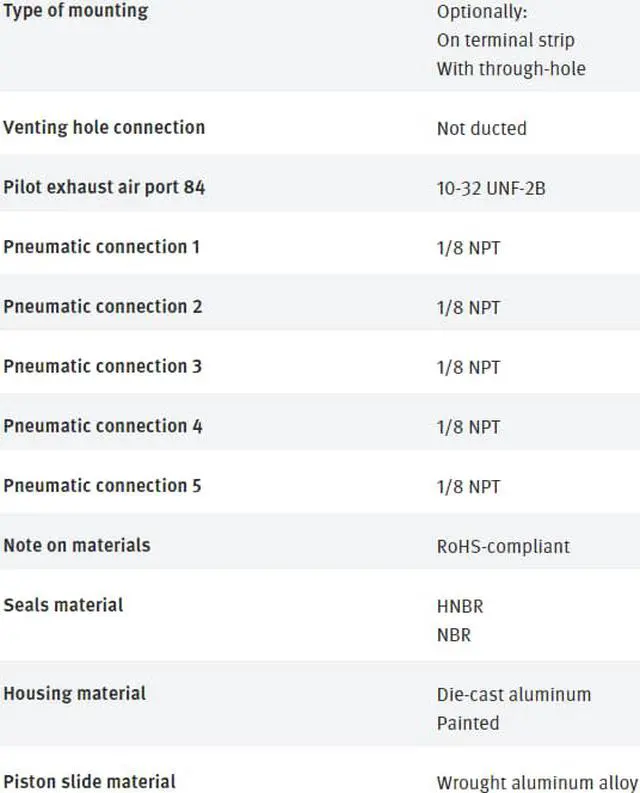
Task: Click 'Pneumatic connection 5' label
Action: pyautogui.click(x=102, y=486)
